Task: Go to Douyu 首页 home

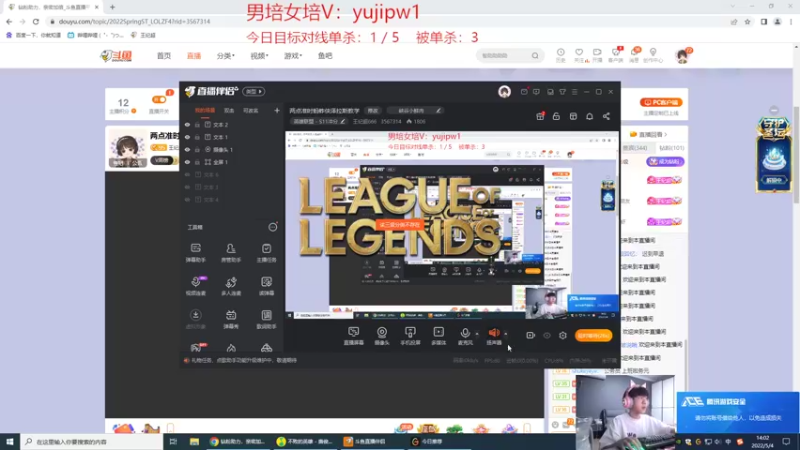Action: point(164,56)
